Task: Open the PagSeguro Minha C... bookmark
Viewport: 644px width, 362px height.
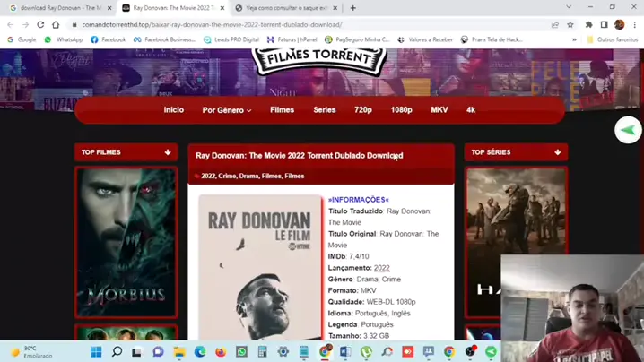Action: 357,39
